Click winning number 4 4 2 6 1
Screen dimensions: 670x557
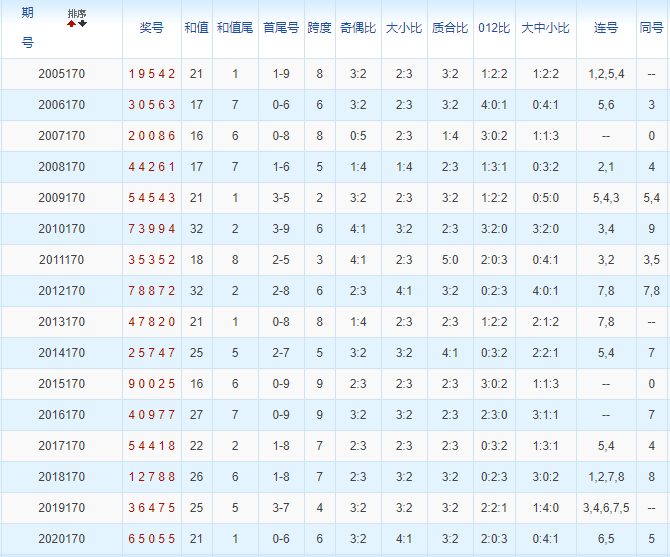(x=152, y=167)
